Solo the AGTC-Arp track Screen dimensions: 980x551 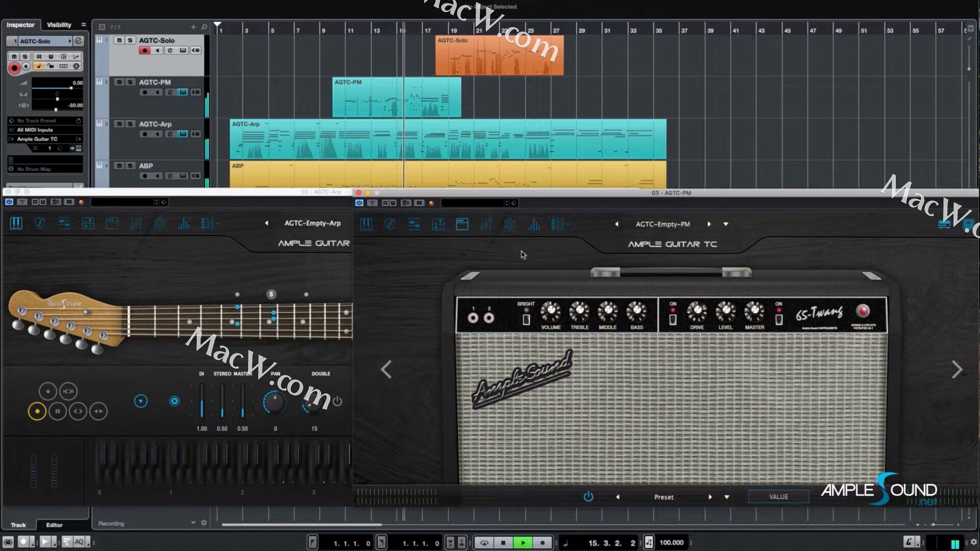[130, 124]
